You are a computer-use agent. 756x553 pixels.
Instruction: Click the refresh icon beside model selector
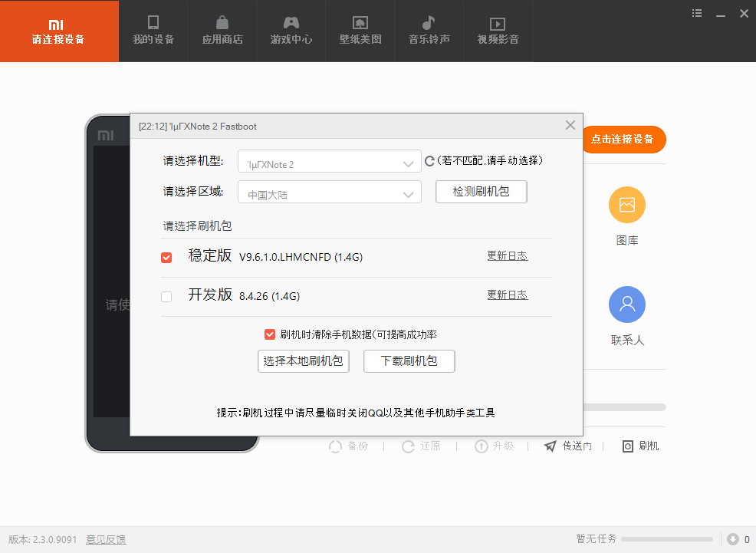click(x=430, y=161)
